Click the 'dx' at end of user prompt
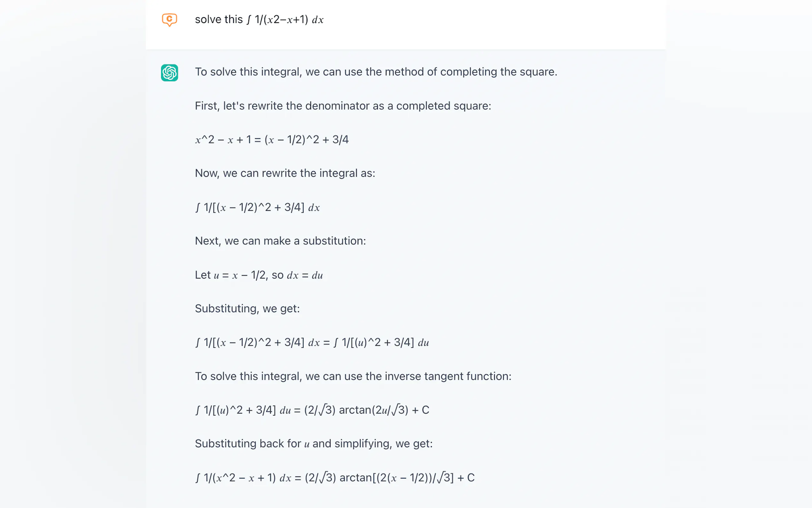 317,20
